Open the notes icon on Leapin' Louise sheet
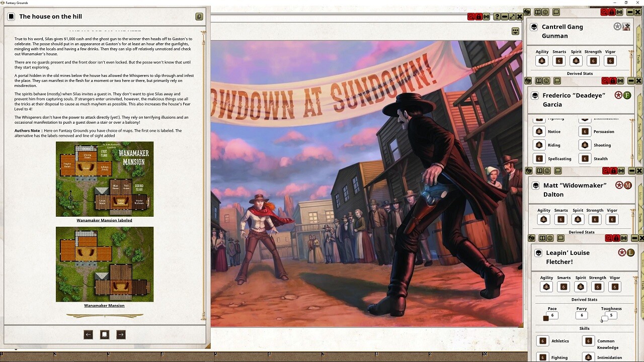 (x=560, y=238)
